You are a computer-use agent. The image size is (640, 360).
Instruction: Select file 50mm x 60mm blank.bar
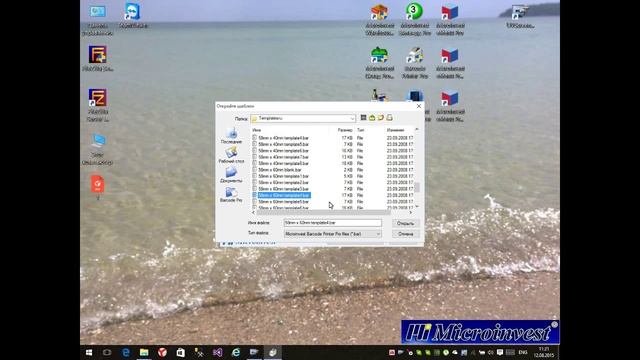[x=280, y=170]
